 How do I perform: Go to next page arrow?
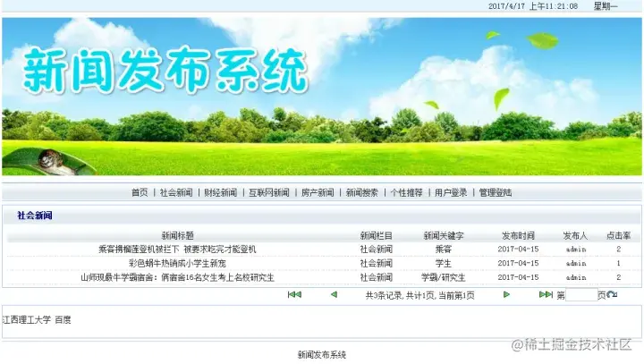click(506, 294)
